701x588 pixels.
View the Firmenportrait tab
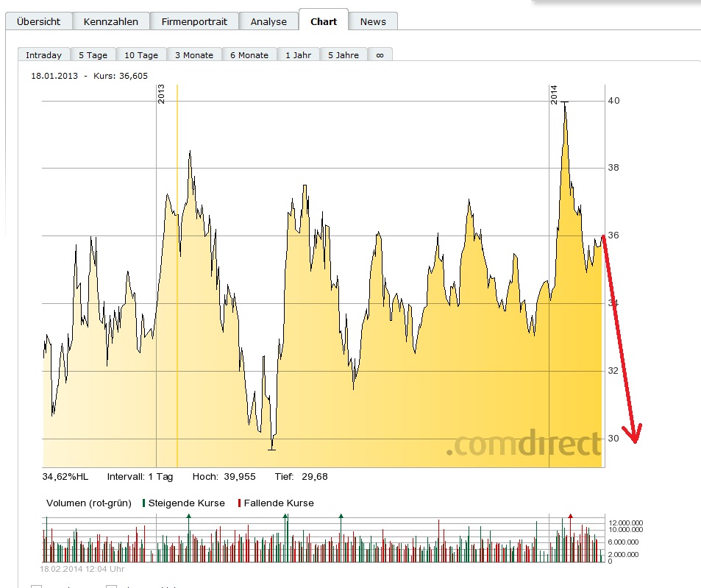pyautogui.click(x=194, y=21)
